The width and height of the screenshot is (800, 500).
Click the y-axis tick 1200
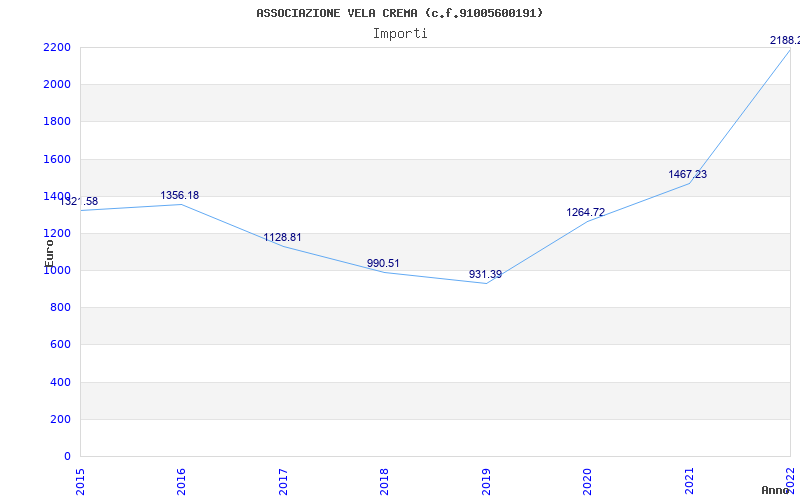(57, 234)
